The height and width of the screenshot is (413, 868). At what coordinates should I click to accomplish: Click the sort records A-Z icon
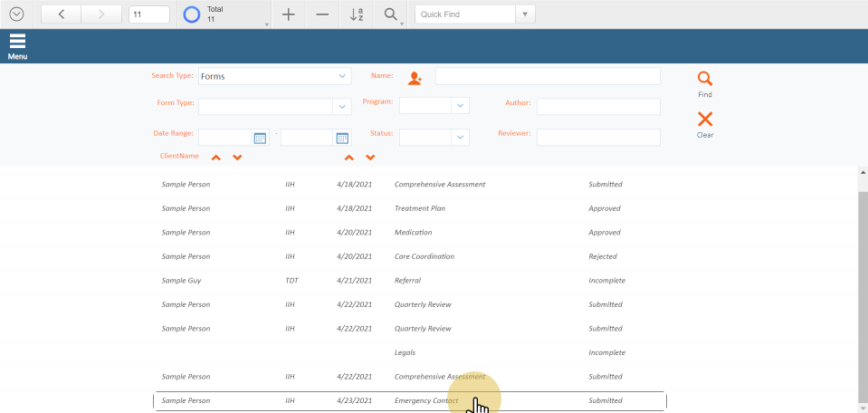coord(357,14)
